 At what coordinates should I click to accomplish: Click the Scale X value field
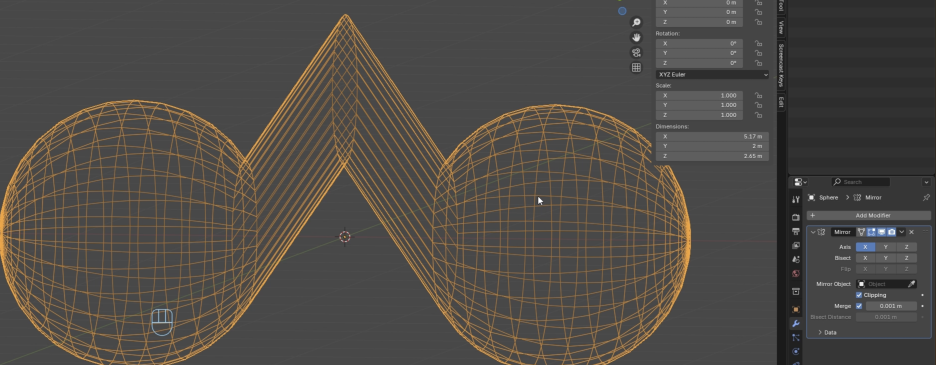[699, 96]
